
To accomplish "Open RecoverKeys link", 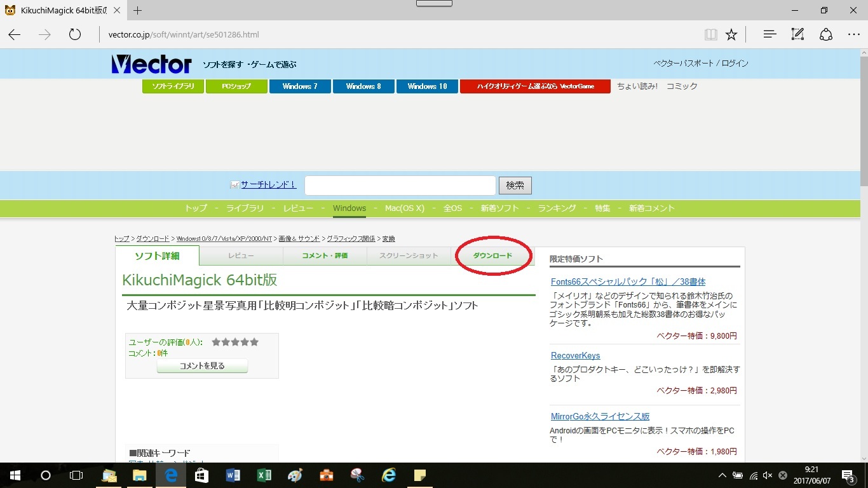I will [576, 355].
